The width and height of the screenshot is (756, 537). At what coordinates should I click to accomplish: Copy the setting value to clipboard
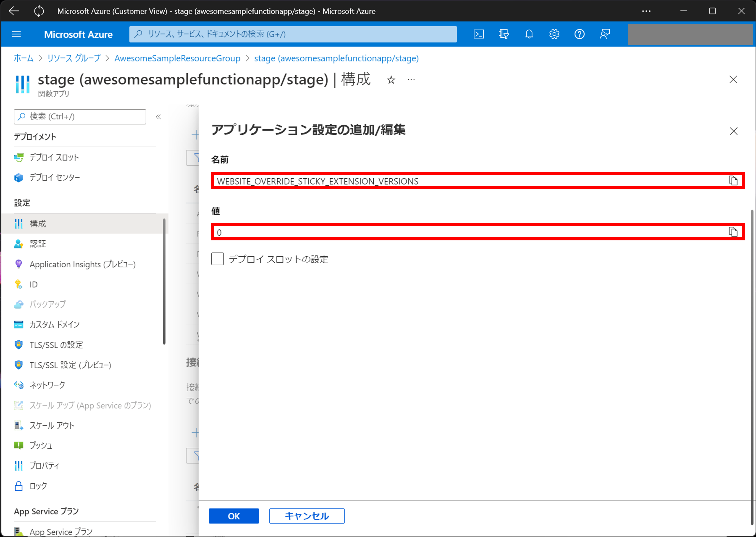(733, 232)
